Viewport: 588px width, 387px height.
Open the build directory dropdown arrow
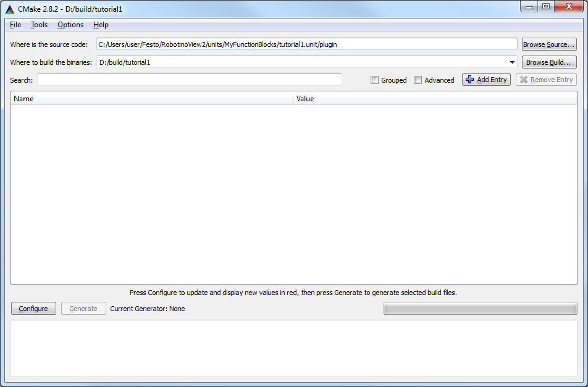pos(512,62)
